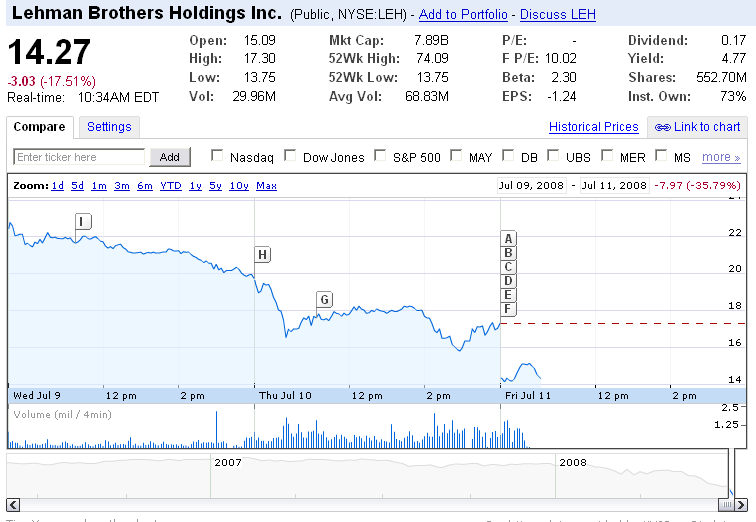
Task: Click news flag marker F on chart
Action: [x=508, y=309]
